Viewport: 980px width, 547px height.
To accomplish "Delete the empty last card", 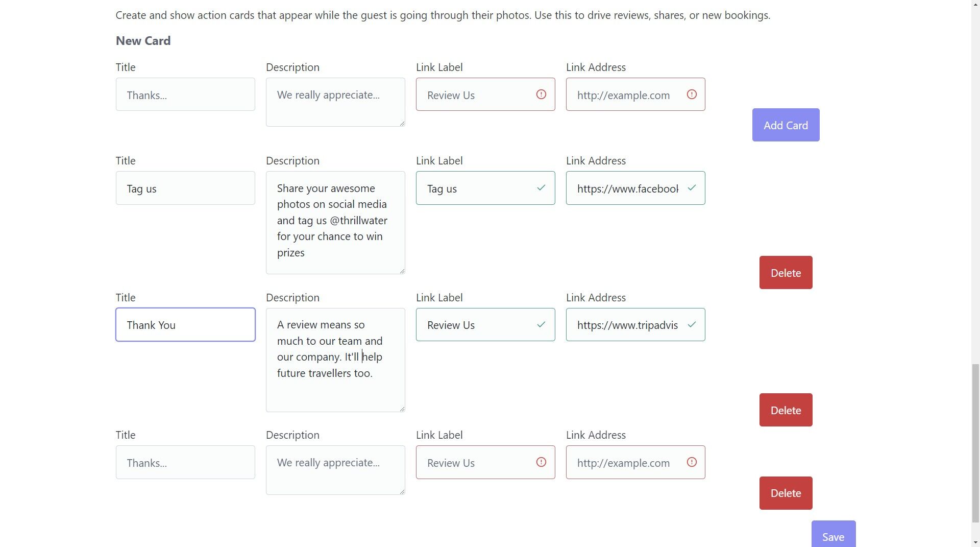I will point(786,493).
